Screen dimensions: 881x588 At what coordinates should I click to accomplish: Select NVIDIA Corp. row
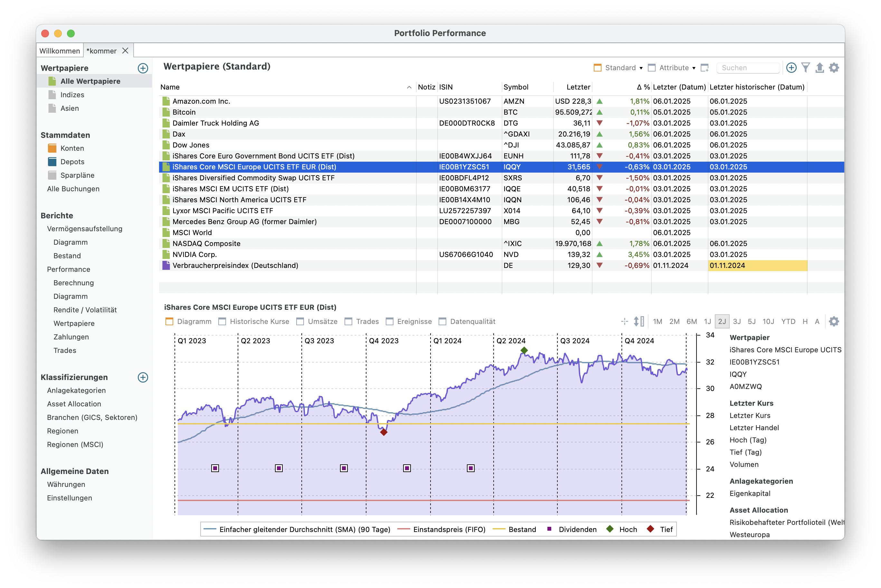tap(501, 255)
